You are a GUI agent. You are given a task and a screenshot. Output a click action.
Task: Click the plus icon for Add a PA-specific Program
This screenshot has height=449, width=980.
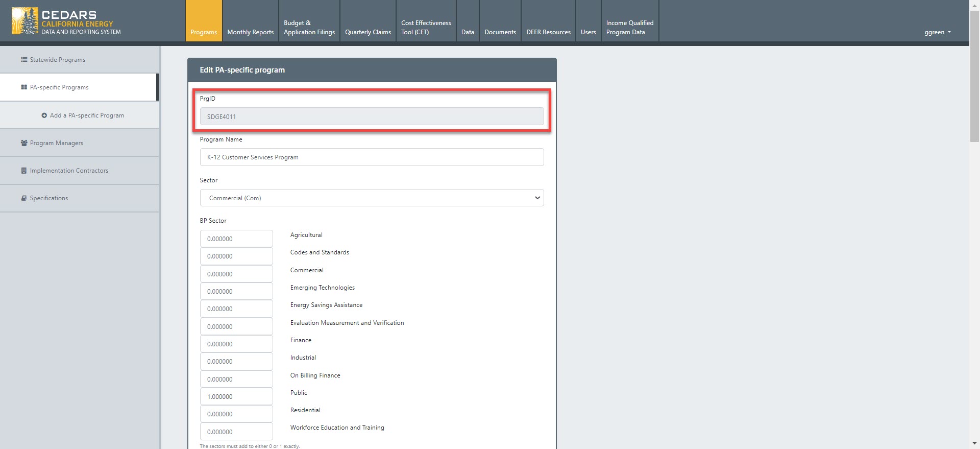click(44, 115)
